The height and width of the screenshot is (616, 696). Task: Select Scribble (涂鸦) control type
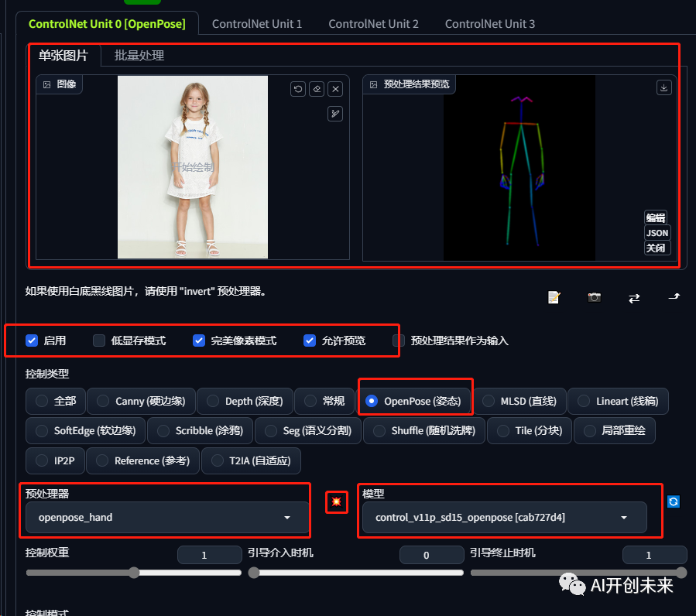201,430
